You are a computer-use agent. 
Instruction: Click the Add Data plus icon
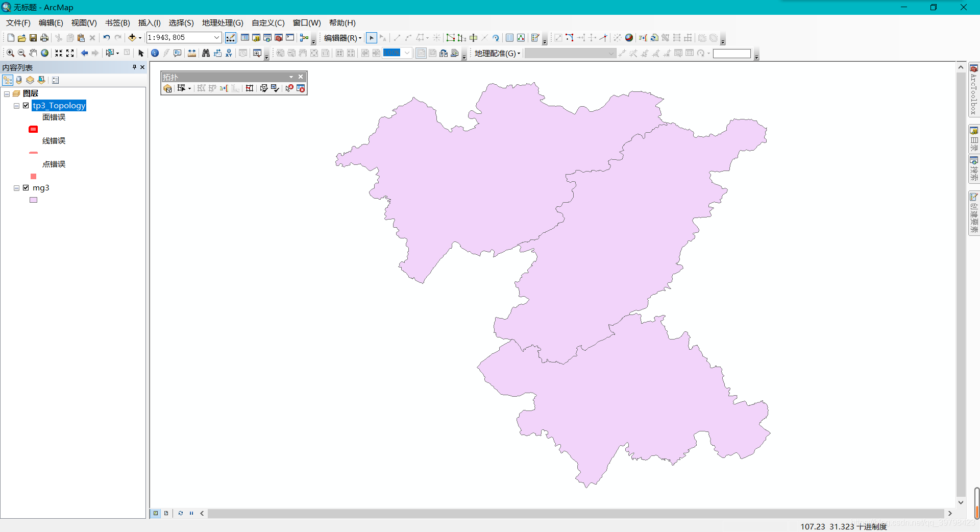[132, 38]
